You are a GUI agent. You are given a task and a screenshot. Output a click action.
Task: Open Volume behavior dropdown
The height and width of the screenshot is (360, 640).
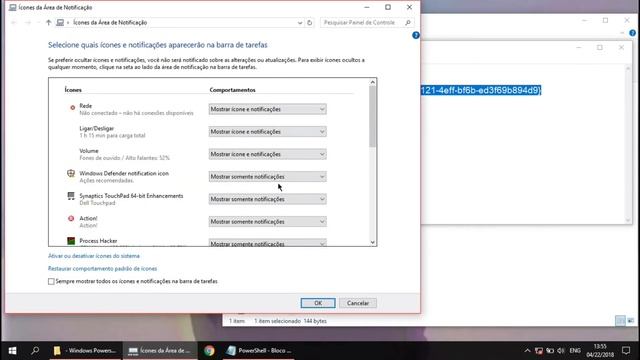267,154
